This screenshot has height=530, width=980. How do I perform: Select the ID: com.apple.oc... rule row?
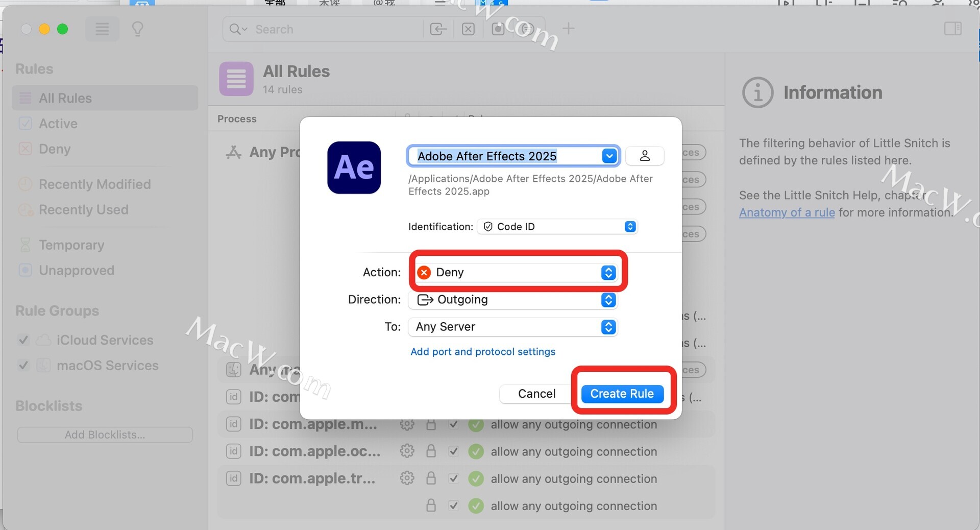pyautogui.click(x=467, y=451)
